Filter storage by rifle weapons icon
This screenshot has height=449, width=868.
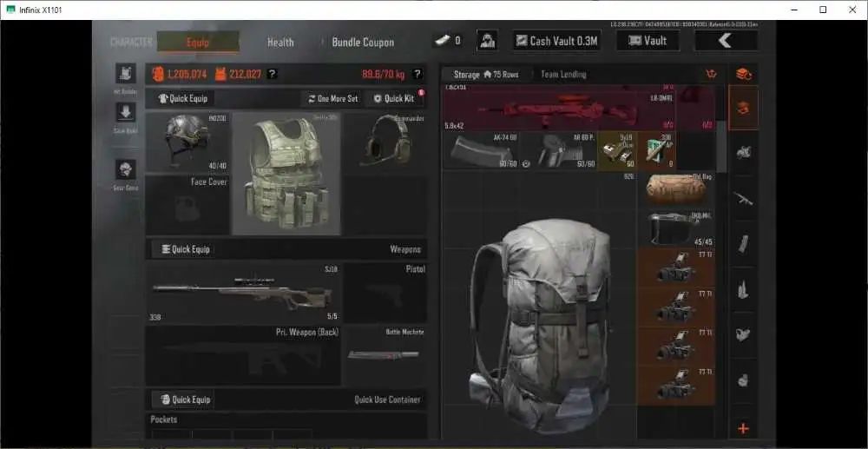(x=744, y=198)
